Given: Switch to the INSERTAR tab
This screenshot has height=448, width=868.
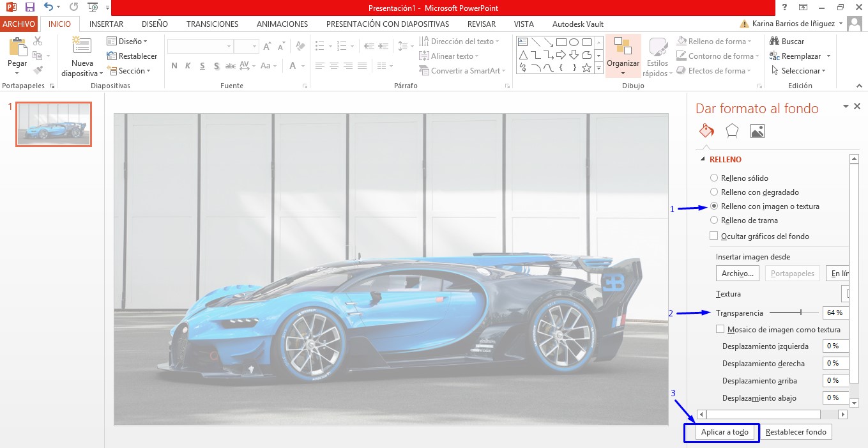Looking at the screenshot, I should (107, 24).
